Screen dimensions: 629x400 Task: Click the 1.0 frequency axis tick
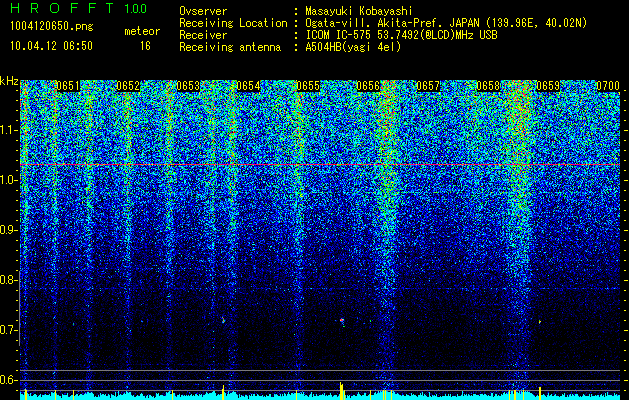(x=8, y=180)
